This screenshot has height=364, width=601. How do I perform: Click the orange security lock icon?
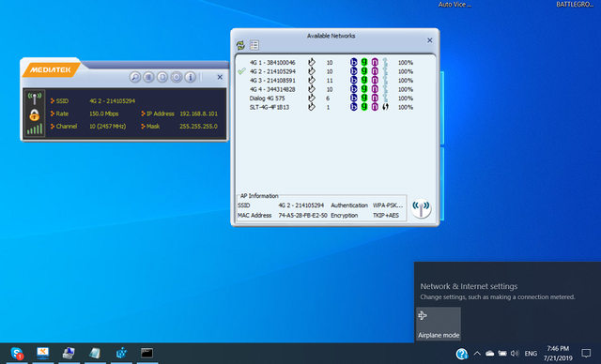35,114
